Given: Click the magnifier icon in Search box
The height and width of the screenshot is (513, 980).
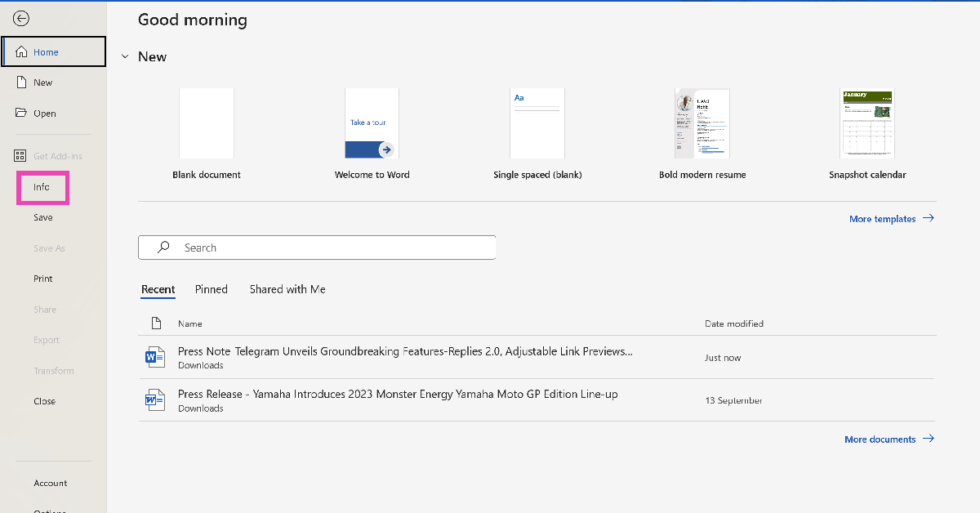Looking at the screenshot, I should tap(163, 248).
